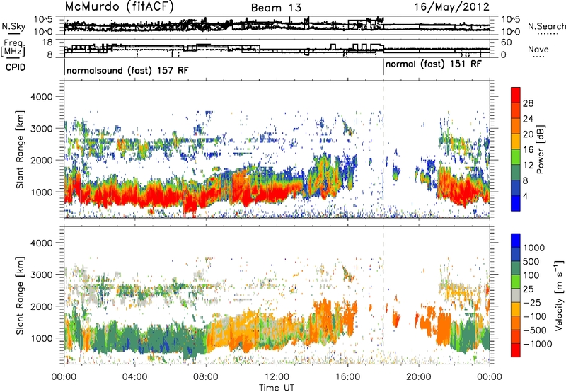
Task: Select the text "normal (fast) 151 RF"
Action: coord(433,64)
